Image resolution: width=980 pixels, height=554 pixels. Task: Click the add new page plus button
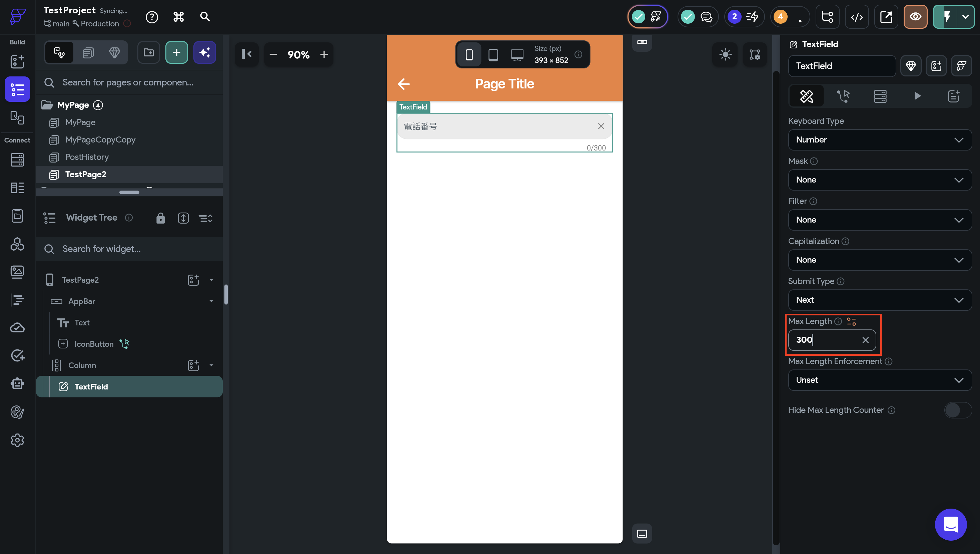(176, 52)
